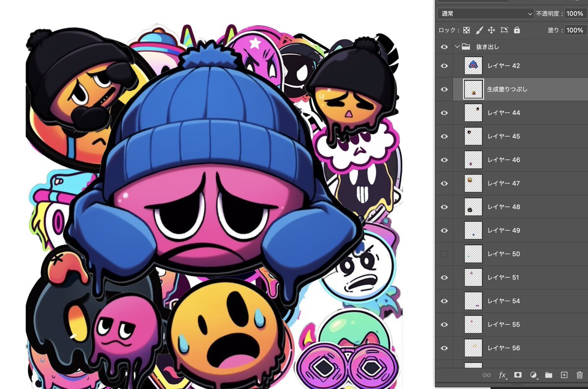Select the layer named レイヤー 45
Viewport: 588px width, 389px height.
point(504,136)
